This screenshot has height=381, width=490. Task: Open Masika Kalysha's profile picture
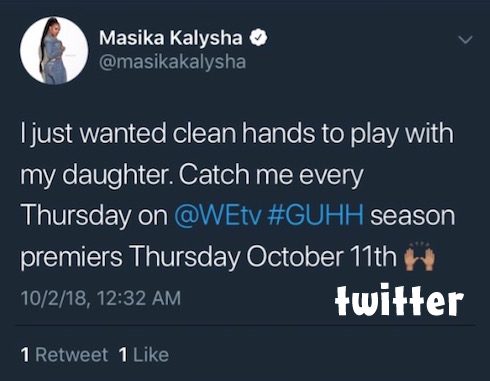[x=54, y=50]
